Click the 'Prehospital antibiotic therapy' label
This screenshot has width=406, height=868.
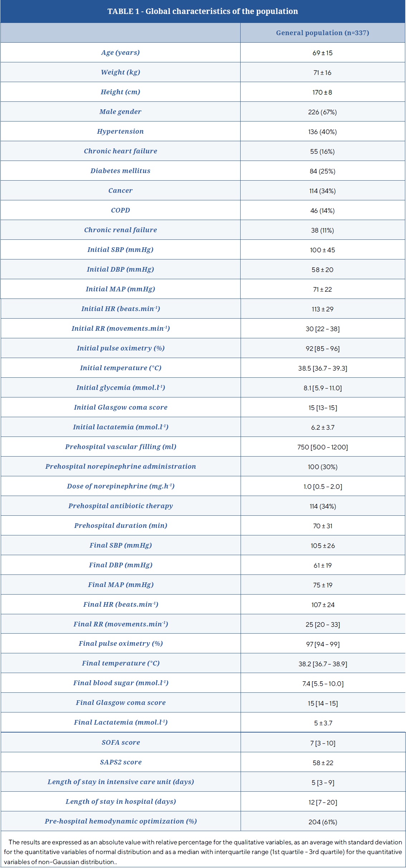click(121, 506)
